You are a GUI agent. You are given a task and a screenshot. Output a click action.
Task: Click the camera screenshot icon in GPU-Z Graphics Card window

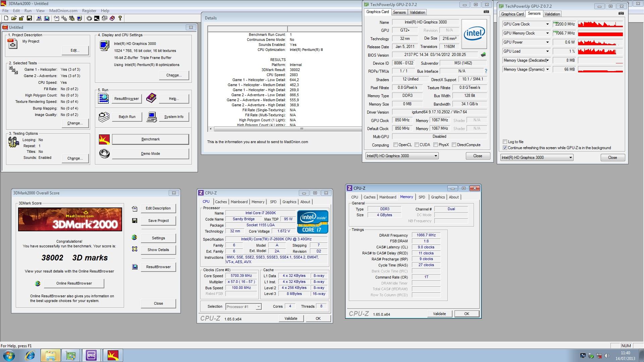pos(486,12)
